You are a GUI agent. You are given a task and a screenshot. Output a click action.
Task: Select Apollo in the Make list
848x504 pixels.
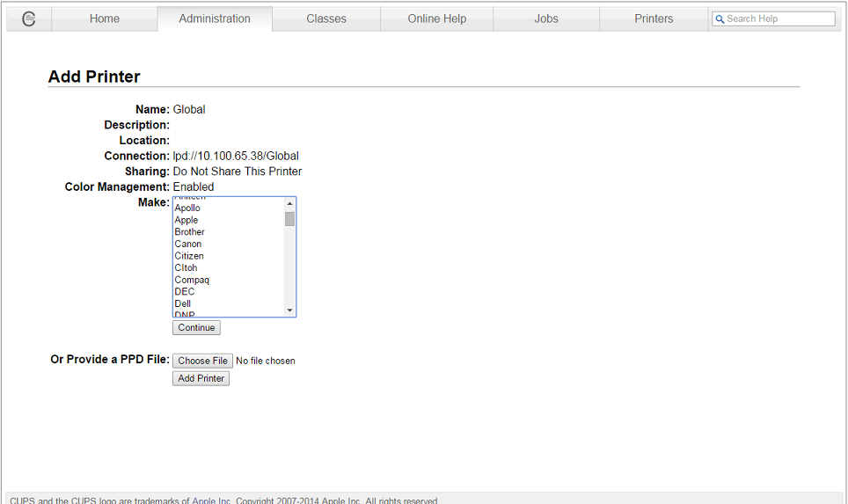[x=229, y=208]
